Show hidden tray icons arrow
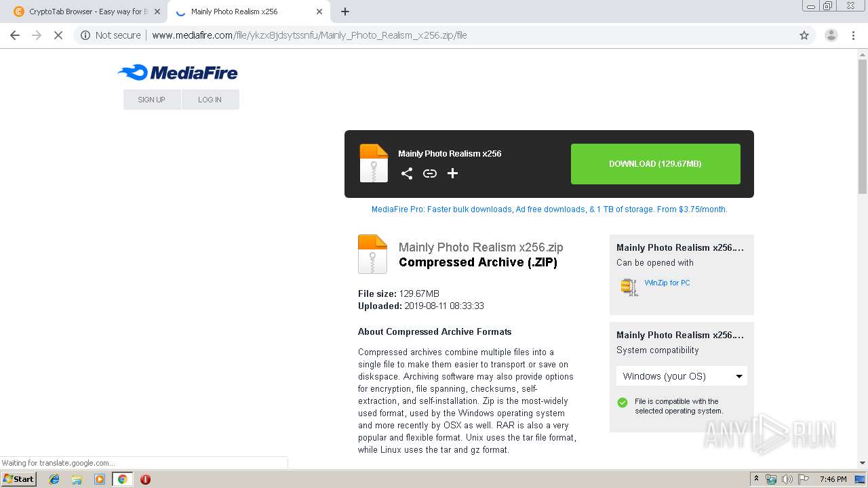 click(756, 479)
